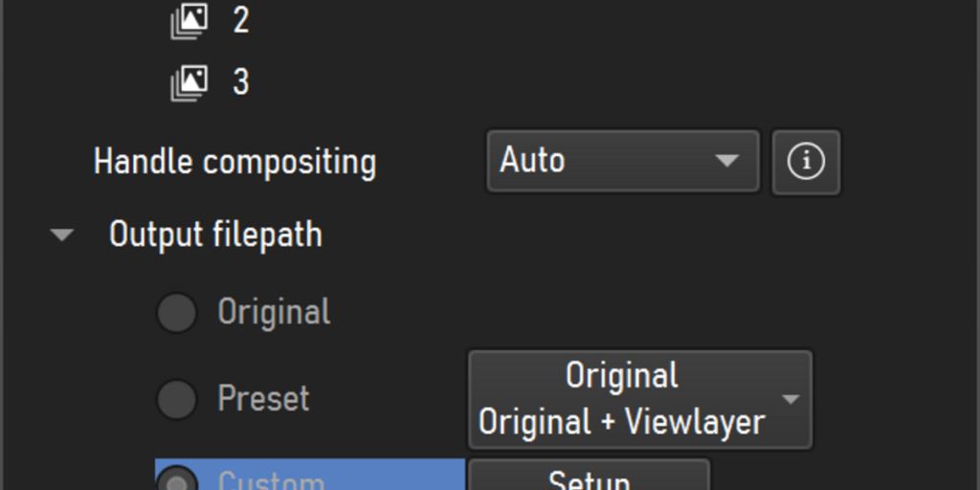Select the Preset radio button
980x490 pixels.
(177, 399)
